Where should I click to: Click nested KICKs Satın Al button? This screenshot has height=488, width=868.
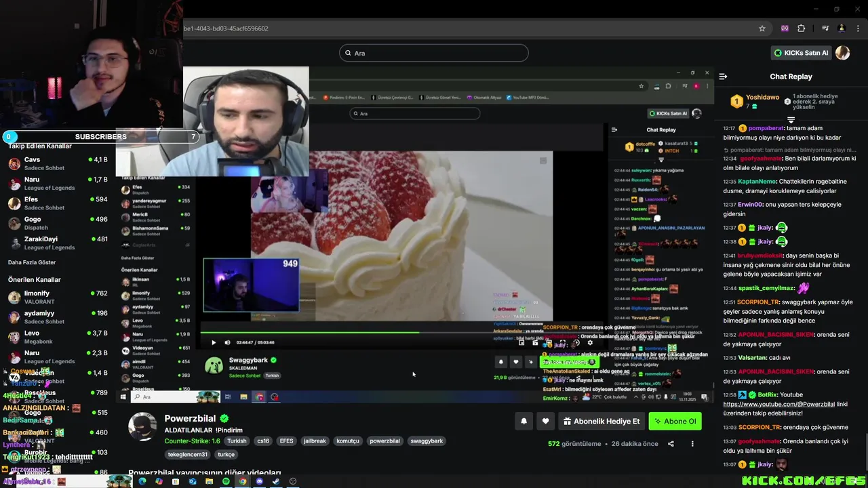pyautogui.click(x=668, y=113)
